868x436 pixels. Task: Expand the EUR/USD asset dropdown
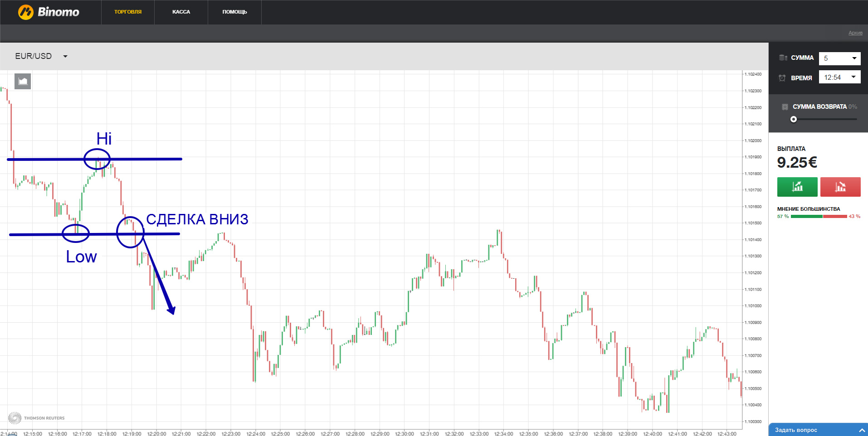65,56
